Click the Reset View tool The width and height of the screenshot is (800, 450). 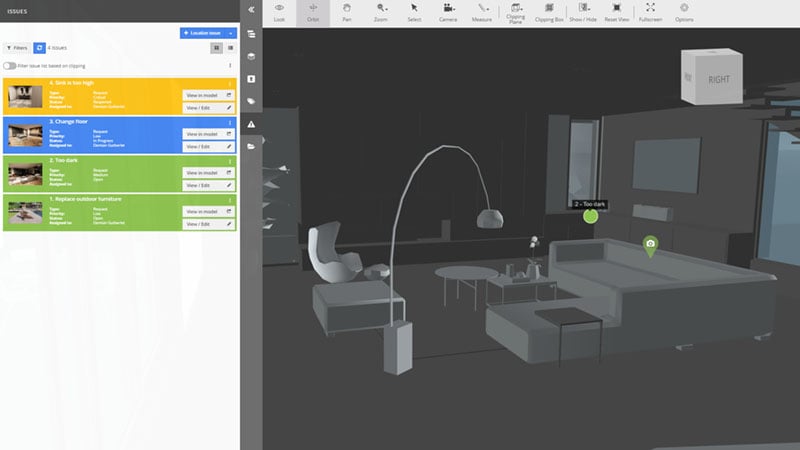coord(616,13)
